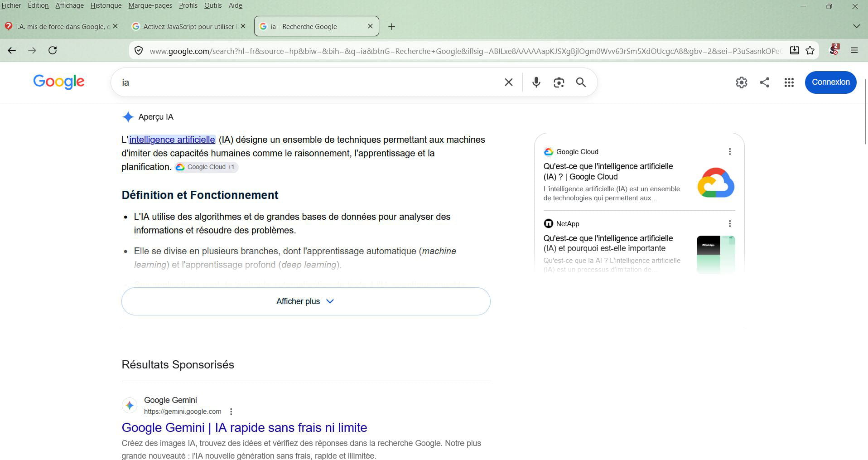Open more options for Google Cloud source
Viewport: 868px width, 460px height.
coord(730,151)
